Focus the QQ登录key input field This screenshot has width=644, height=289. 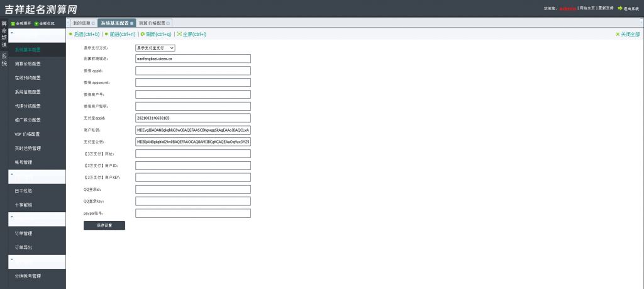click(193, 201)
